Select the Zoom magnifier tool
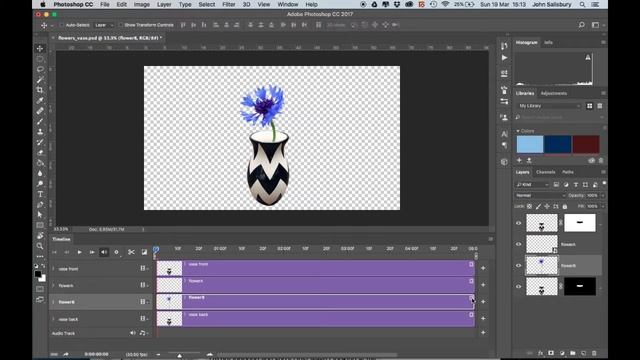This screenshot has height=360, width=640. click(x=40, y=246)
